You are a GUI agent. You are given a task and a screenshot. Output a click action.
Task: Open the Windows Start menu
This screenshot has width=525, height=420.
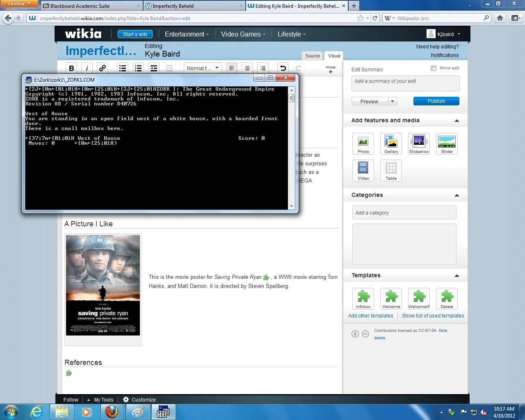(11, 412)
